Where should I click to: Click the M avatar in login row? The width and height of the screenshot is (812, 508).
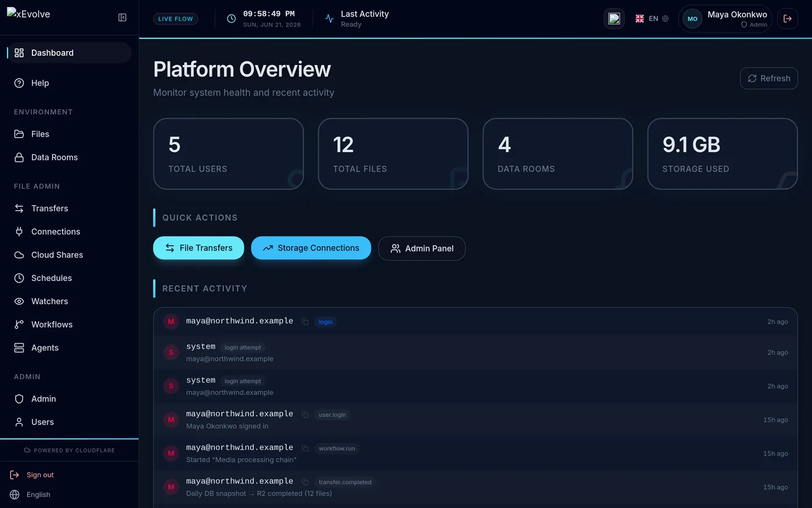[x=171, y=321]
